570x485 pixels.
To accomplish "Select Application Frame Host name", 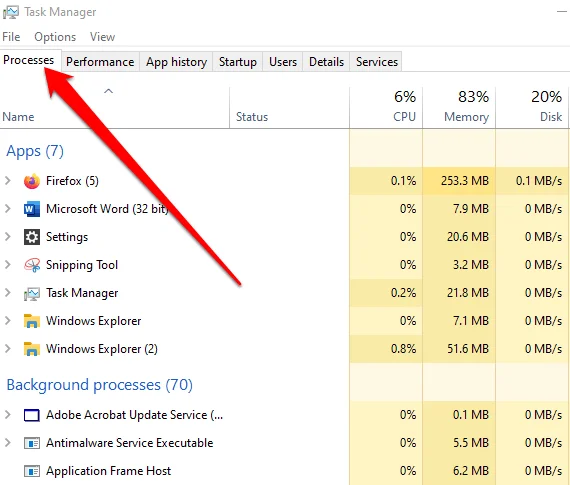I will (x=108, y=471).
